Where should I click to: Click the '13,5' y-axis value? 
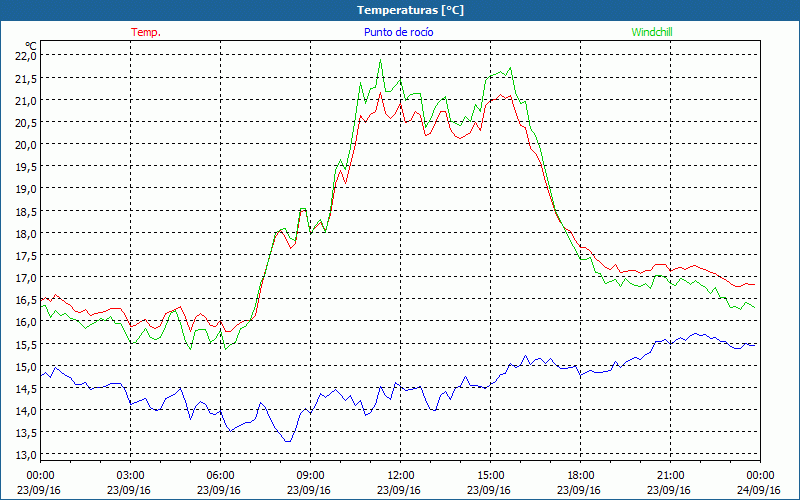point(26,433)
